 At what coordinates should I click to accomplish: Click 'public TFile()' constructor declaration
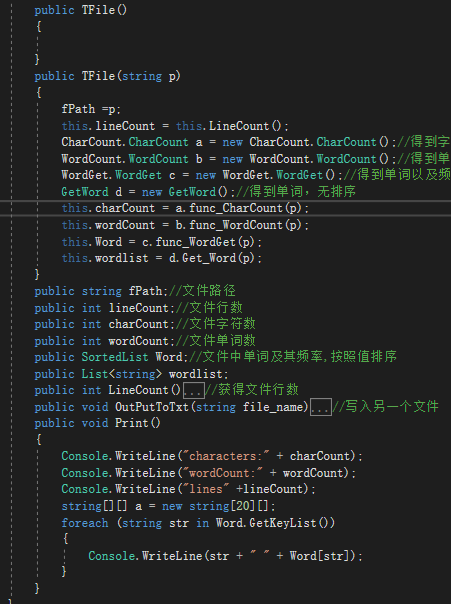[80, 10]
